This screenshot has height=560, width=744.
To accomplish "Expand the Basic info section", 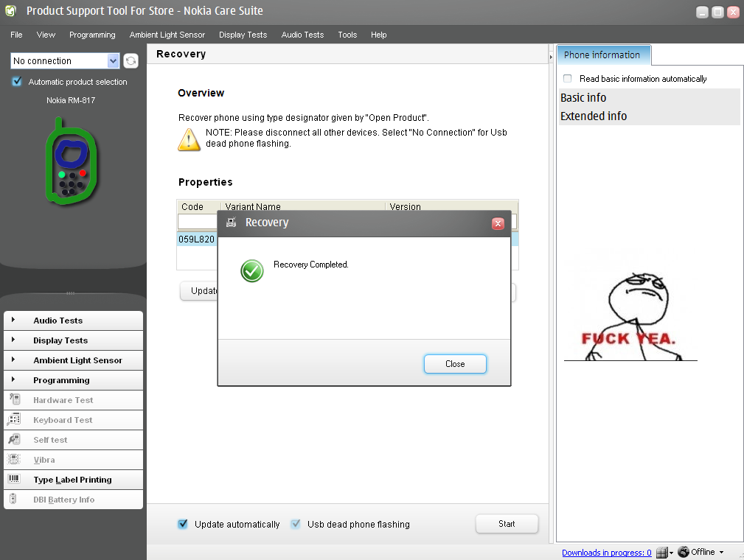I will tap(650, 98).
